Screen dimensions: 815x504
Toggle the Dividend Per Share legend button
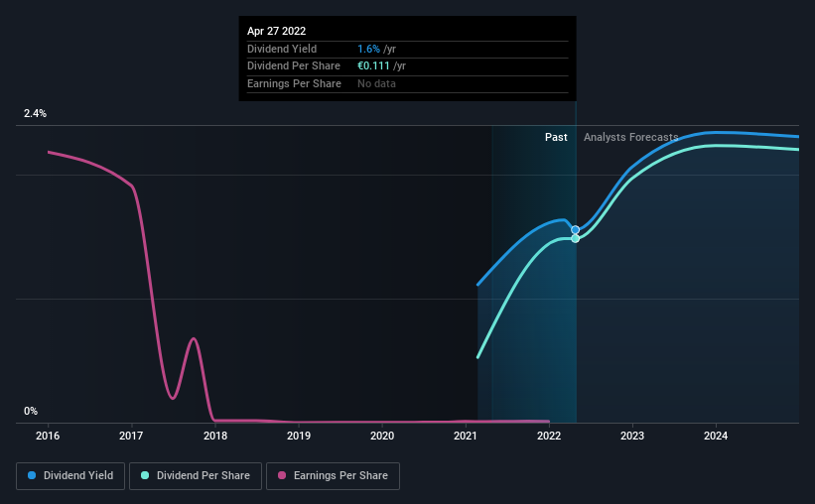(x=196, y=476)
